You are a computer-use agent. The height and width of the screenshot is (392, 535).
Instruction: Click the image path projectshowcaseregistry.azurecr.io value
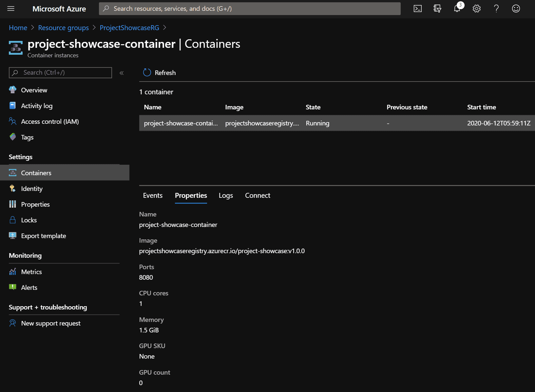pos(222,251)
